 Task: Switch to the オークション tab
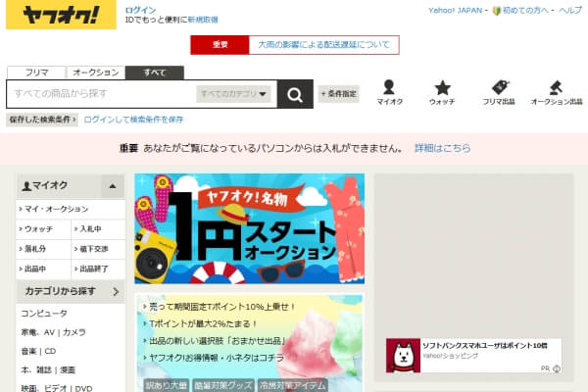click(x=96, y=73)
